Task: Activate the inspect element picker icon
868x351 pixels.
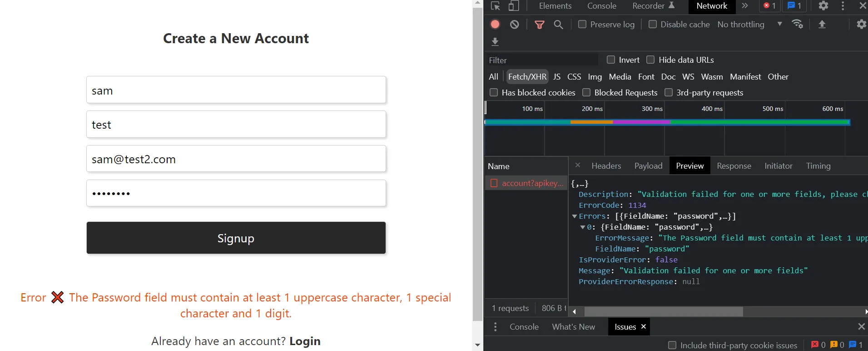Action: point(495,6)
